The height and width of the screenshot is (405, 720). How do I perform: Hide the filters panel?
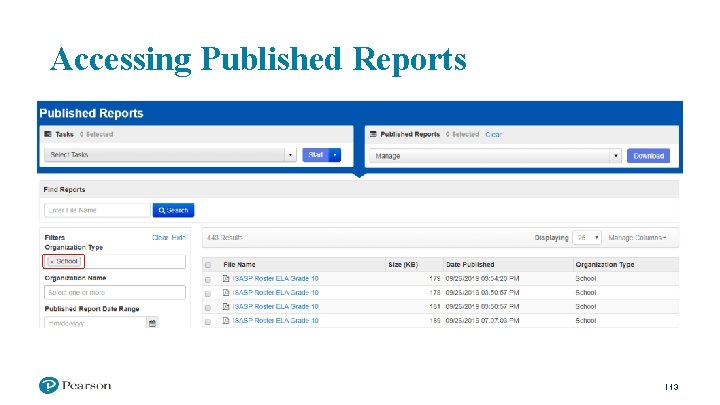point(179,238)
